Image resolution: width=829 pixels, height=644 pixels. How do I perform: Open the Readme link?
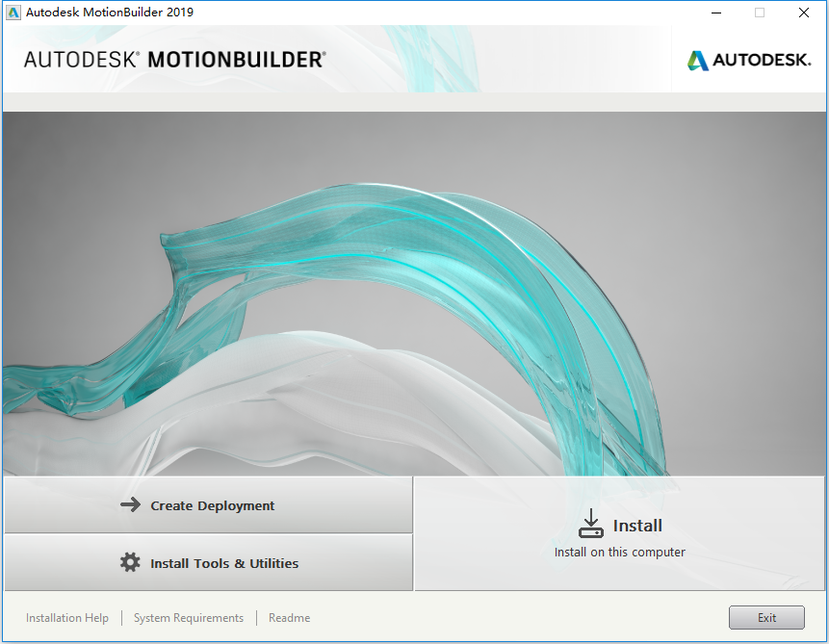pos(289,618)
